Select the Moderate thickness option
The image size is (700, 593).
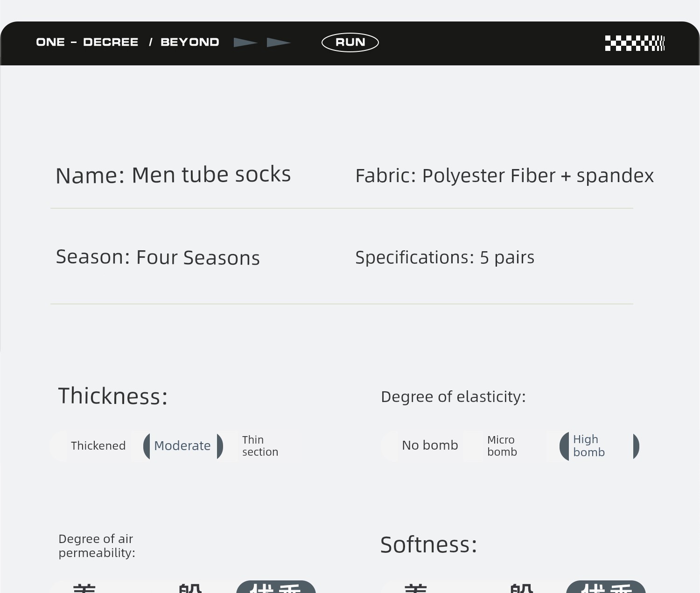(x=182, y=446)
